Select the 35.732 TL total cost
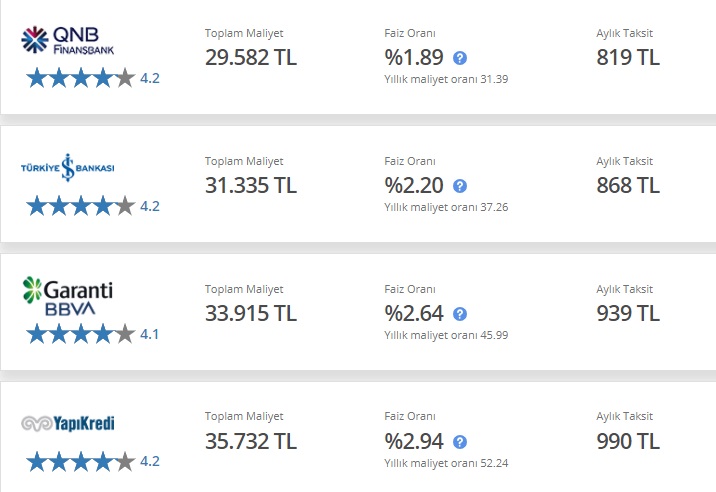 point(251,441)
